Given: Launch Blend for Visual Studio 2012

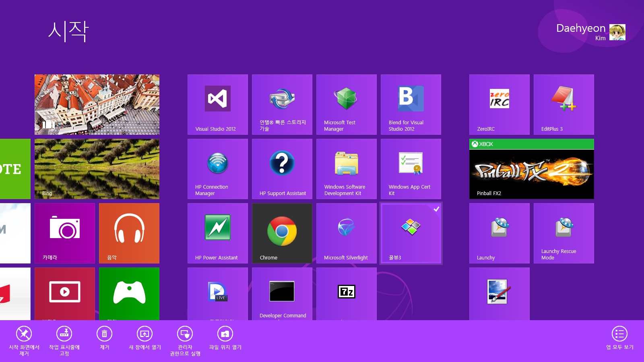Looking at the screenshot, I should point(411,105).
